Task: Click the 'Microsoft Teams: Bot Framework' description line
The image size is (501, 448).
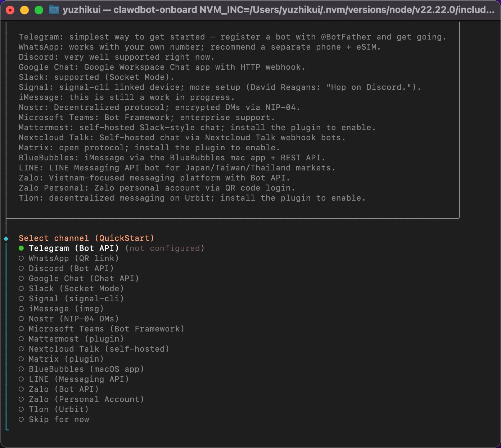Action: click(x=147, y=118)
